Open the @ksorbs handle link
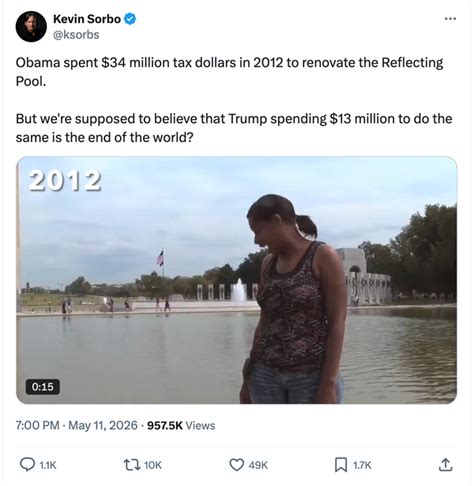 tap(76, 35)
